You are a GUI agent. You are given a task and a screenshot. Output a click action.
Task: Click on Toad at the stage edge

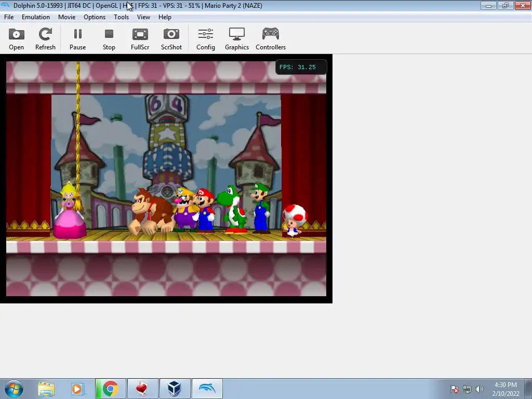coord(294,220)
